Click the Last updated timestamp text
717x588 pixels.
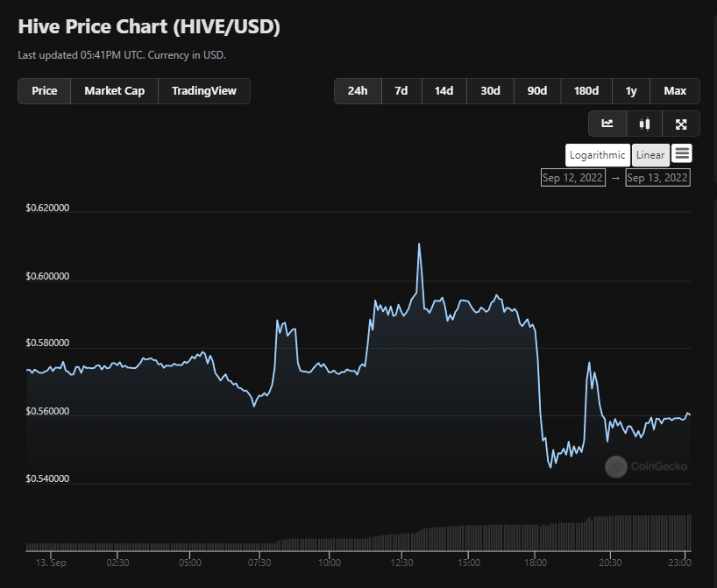pos(122,55)
